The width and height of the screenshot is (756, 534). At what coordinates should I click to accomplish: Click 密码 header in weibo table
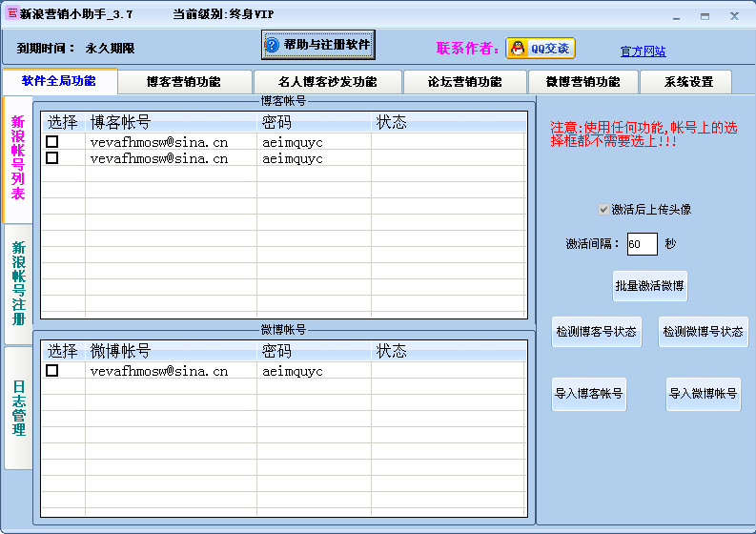pyautogui.click(x=314, y=351)
